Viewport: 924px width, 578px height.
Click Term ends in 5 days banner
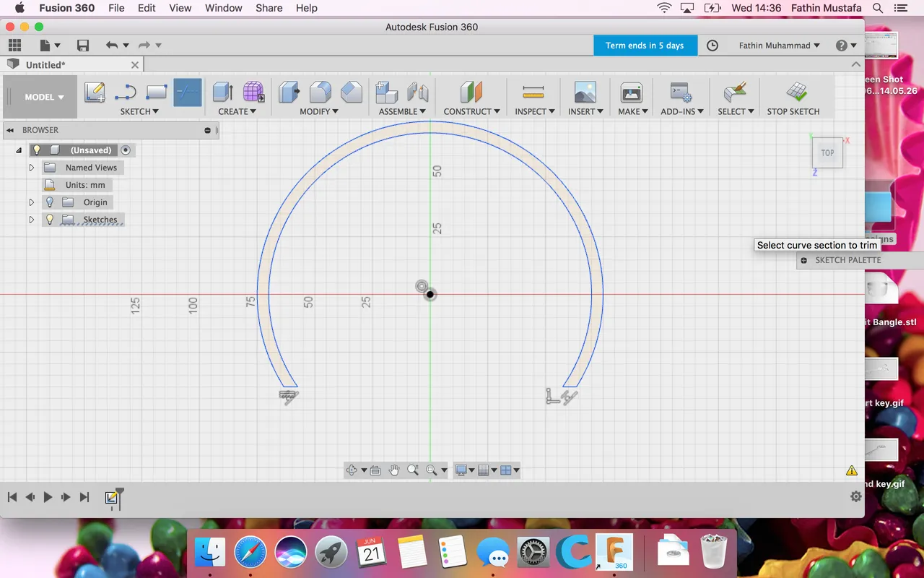pyautogui.click(x=645, y=46)
